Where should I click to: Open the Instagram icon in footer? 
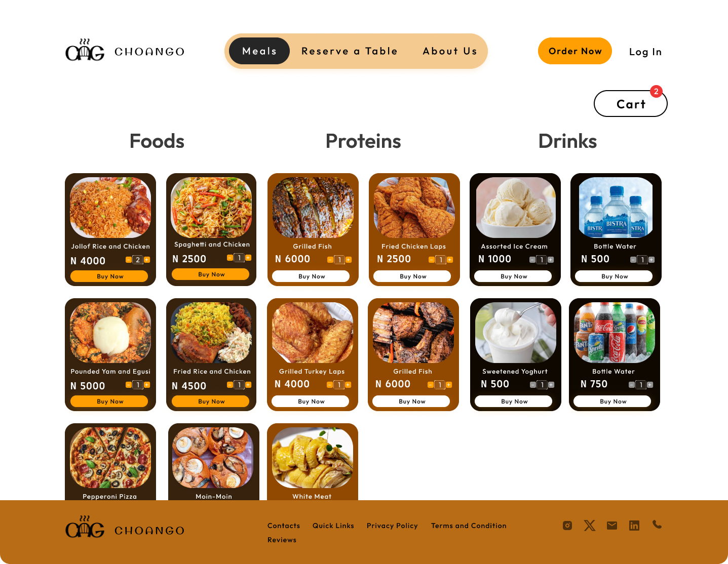coord(567,526)
